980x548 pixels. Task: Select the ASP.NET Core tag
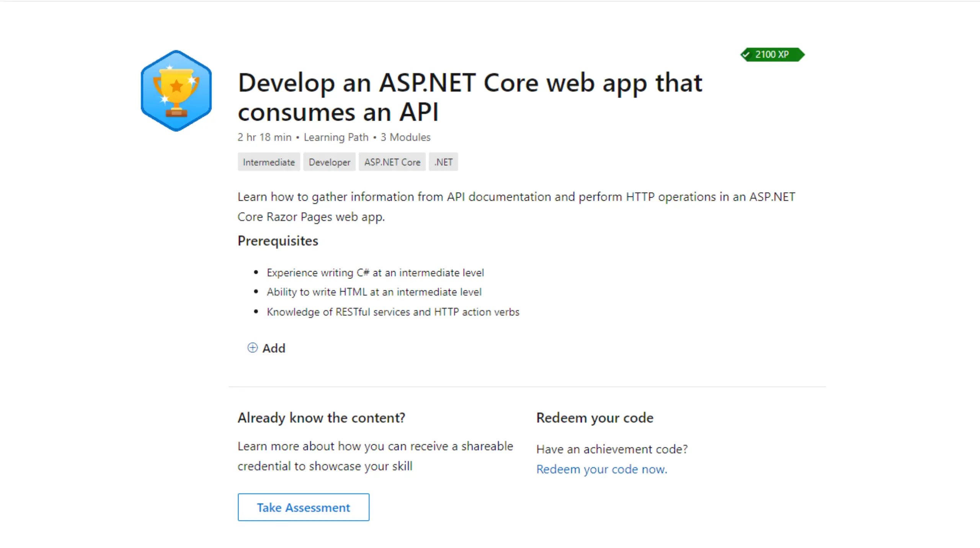(392, 162)
